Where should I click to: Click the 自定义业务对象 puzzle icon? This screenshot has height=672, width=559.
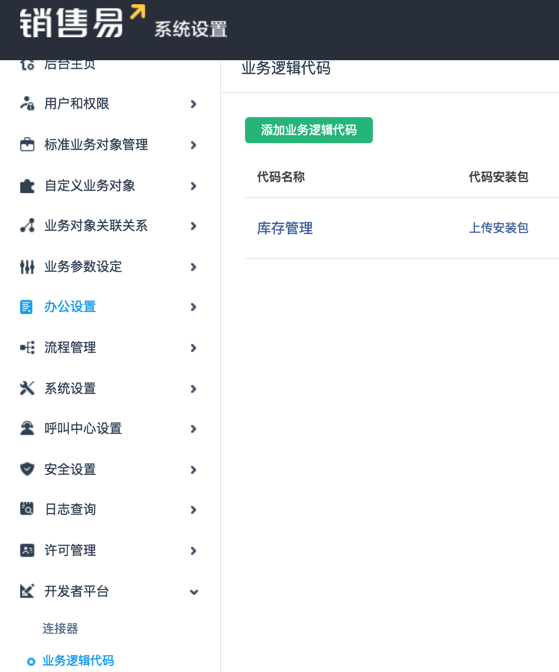[27, 186]
